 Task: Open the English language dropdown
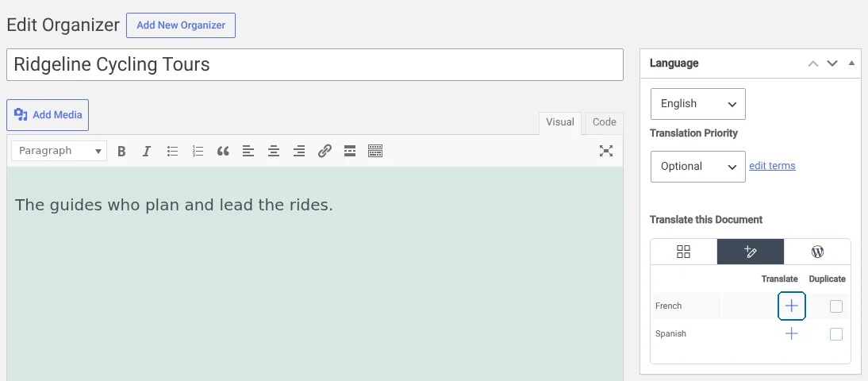[x=698, y=104]
